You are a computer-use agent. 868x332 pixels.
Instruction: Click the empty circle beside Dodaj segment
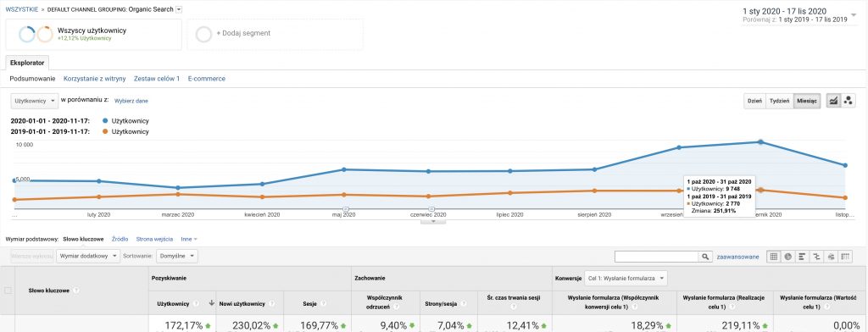203,35
